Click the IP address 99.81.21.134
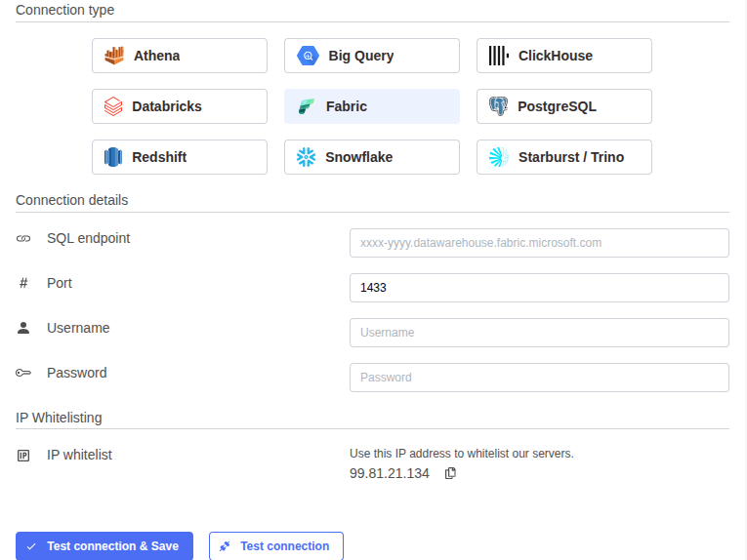This screenshot has height=560, width=747. click(390, 473)
